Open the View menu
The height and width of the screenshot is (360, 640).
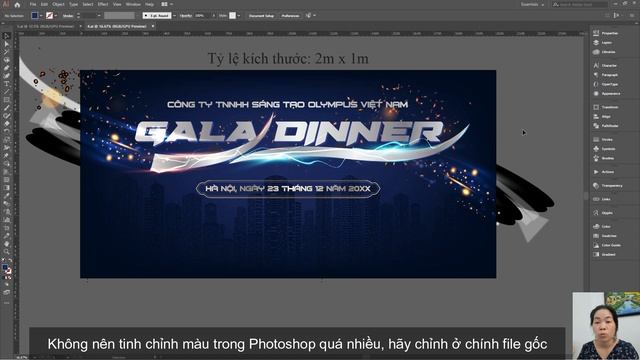click(x=117, y=4)
